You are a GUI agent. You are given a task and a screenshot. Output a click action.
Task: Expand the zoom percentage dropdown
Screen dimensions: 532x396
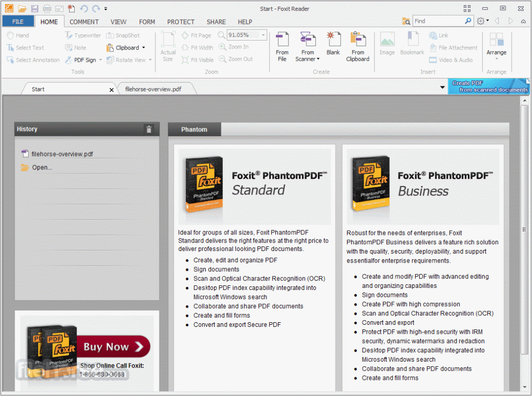coord(263,35)
